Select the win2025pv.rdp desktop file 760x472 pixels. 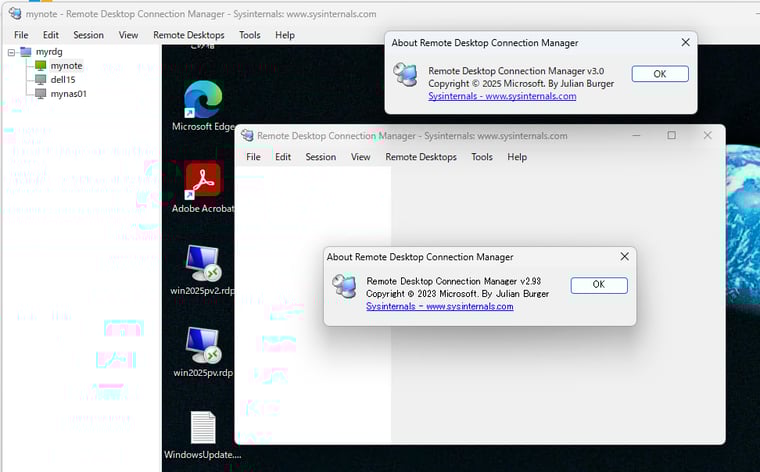203,352
